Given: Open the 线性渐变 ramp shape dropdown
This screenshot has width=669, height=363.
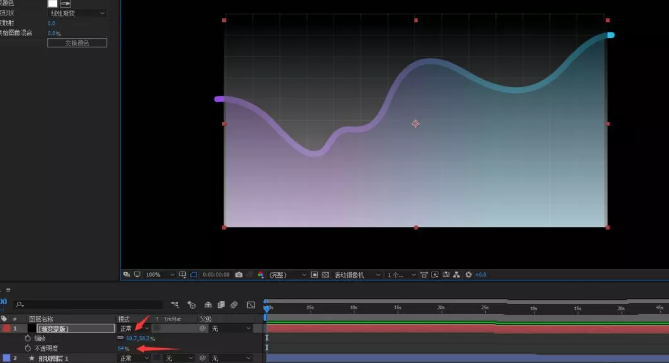Looking at the screenshot, I should tap(77, 13).
